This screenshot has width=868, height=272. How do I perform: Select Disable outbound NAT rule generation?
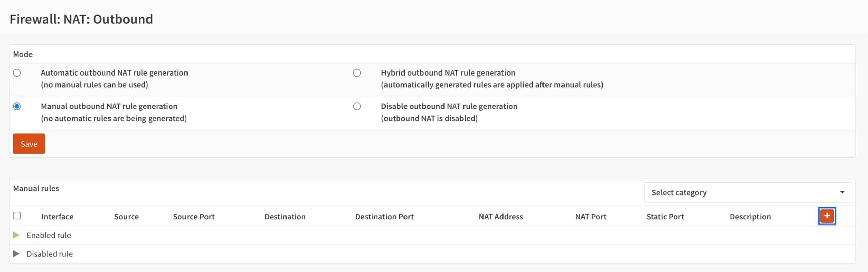(x=357, y=106)
